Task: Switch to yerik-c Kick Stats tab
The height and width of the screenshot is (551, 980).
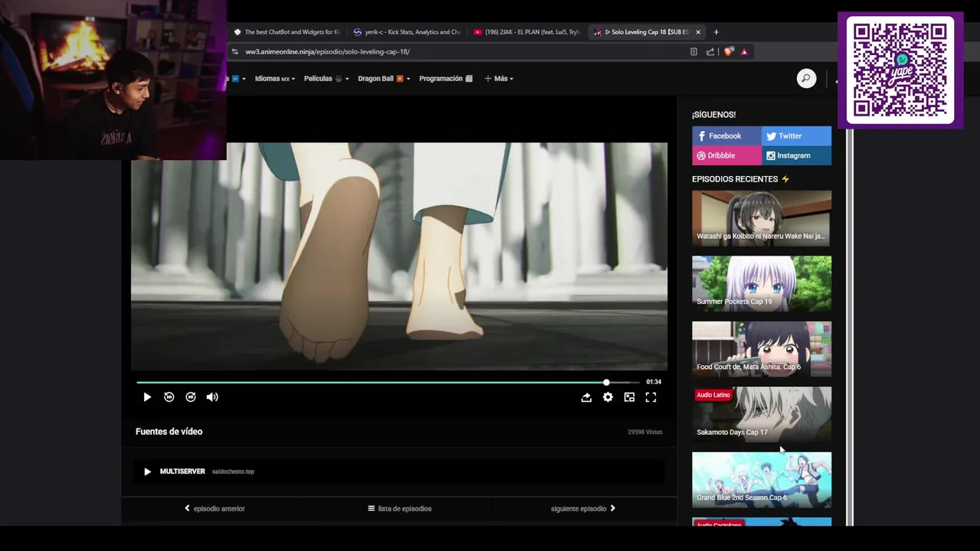Action: coord(407,32)
